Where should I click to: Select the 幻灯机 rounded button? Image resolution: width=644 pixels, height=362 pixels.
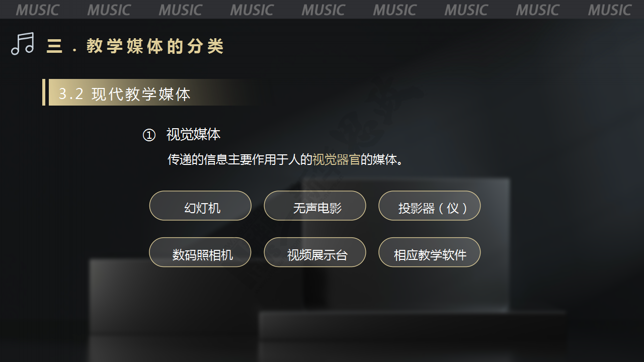tap(200, 206)
